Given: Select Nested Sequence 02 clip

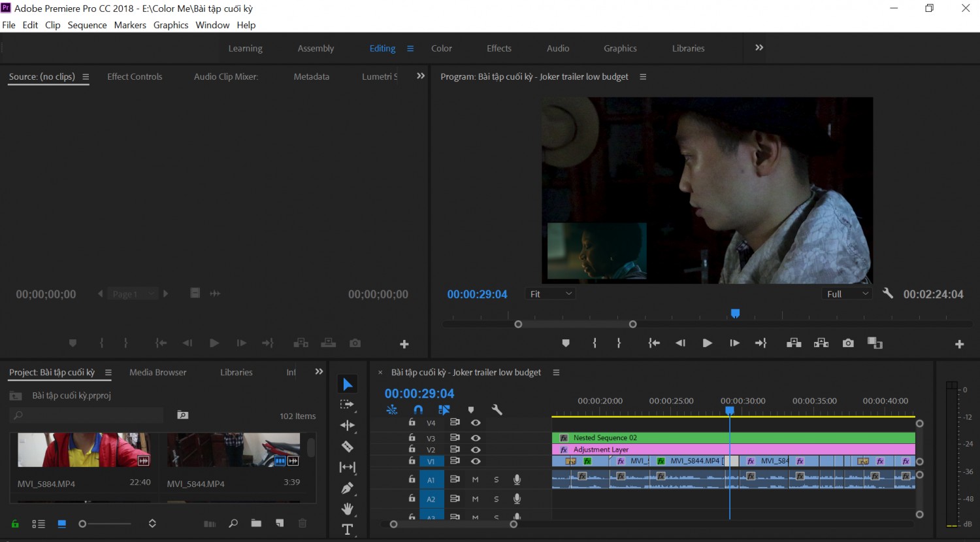Looking at the screenshot, I should (734, 438).
